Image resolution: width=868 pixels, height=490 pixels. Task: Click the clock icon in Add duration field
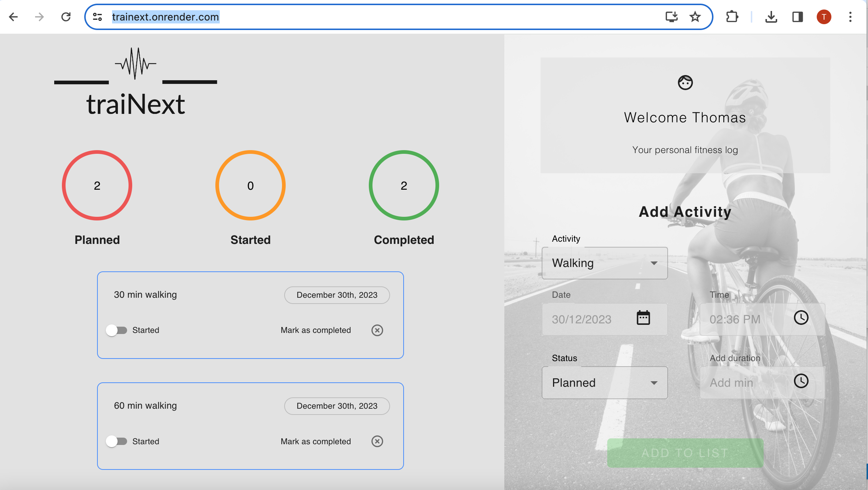tap(801, 381)
